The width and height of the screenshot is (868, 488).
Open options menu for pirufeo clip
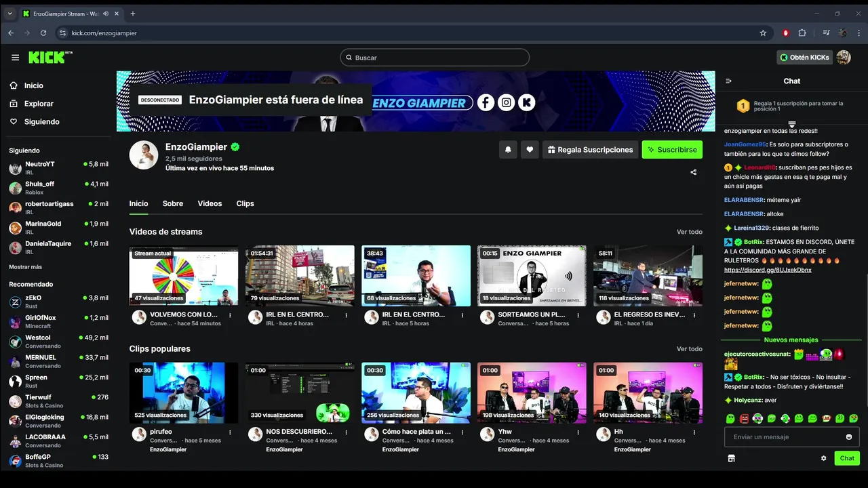point(230,432)
